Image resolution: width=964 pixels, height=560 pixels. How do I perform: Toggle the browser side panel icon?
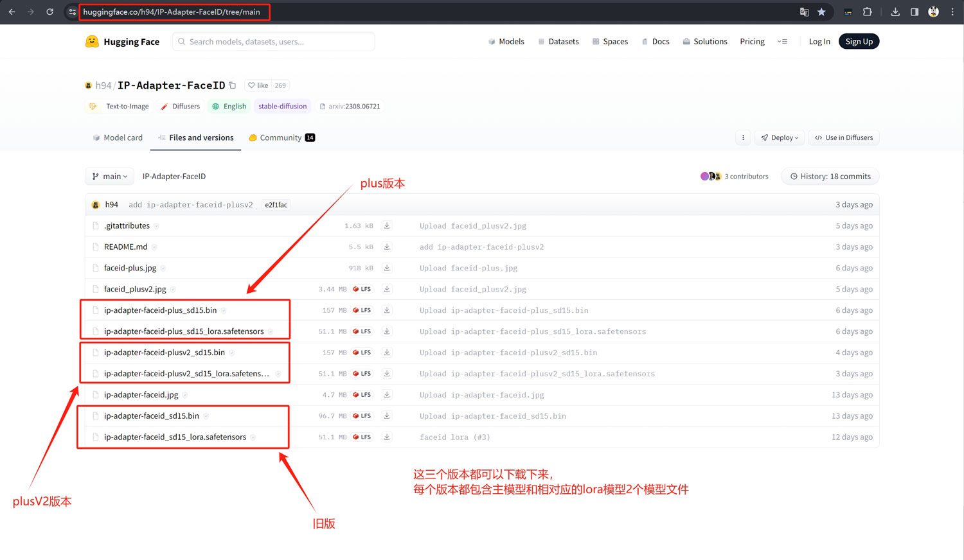915,12
